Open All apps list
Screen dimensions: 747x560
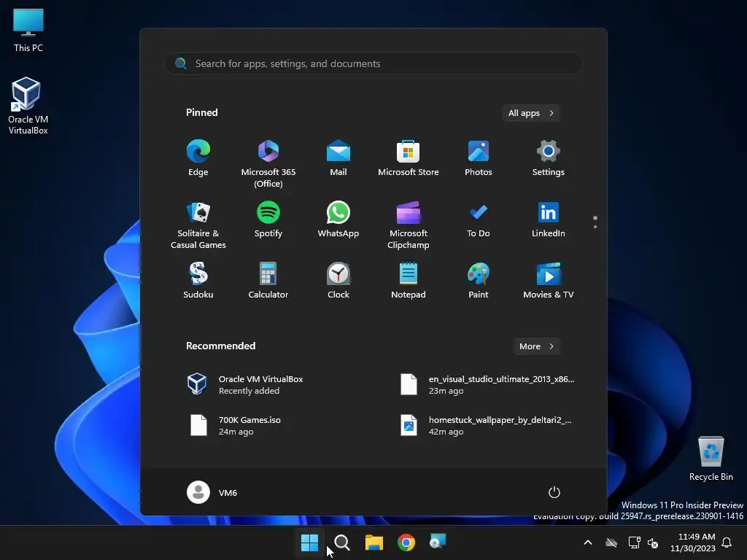coord(531,113)
